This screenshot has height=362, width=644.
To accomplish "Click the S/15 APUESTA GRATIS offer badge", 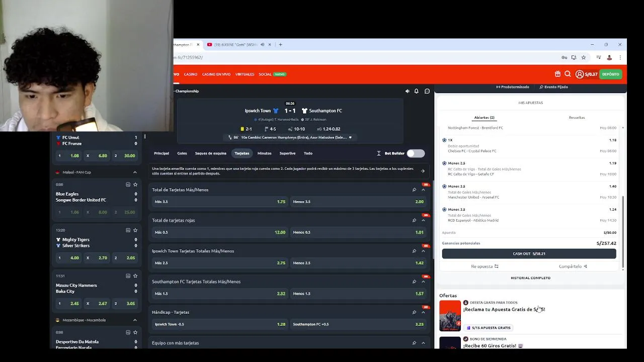I will point(489,328).
